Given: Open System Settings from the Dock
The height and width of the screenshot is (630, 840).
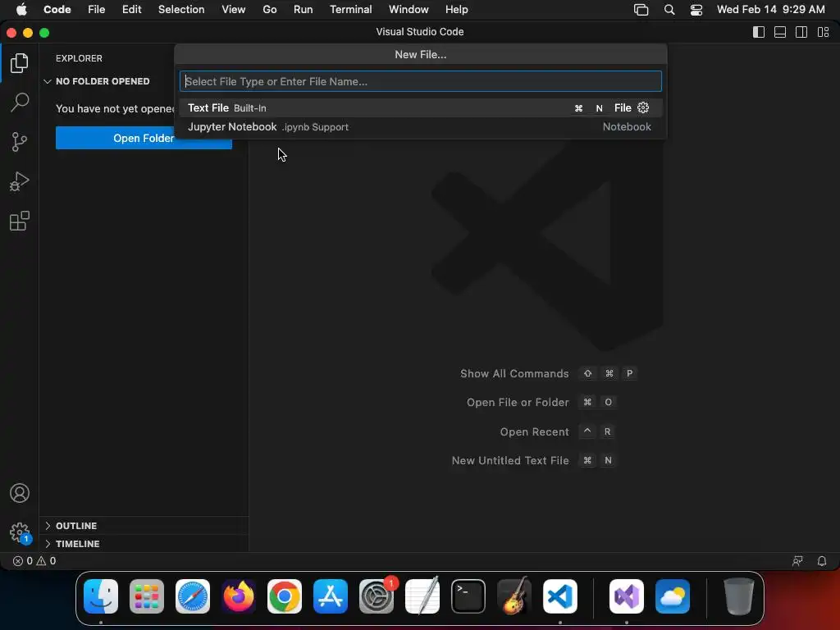Looking at the screenshot, I should [377, 596].
